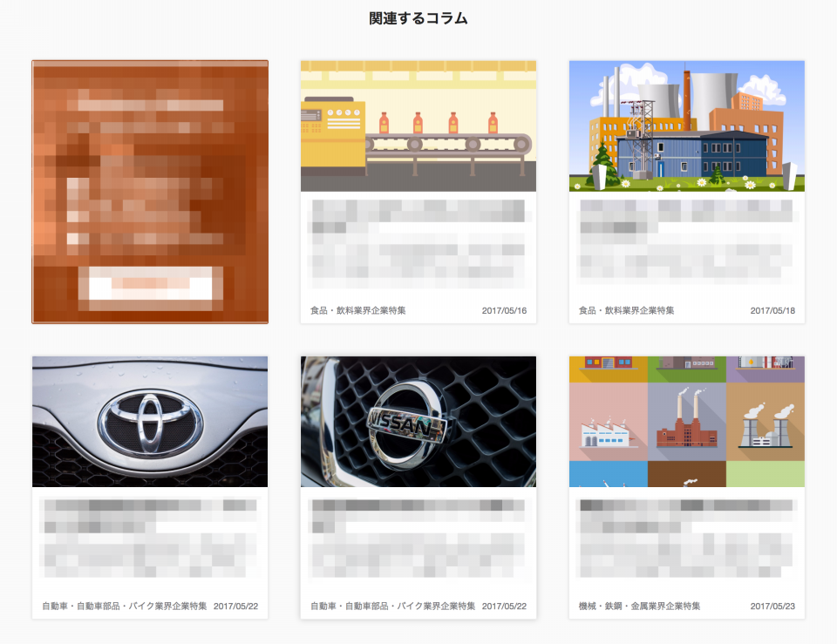Click the date 2017/05/18
This screenshot has height=644, width=837.
pyautogui.click(x=773, y=310)
